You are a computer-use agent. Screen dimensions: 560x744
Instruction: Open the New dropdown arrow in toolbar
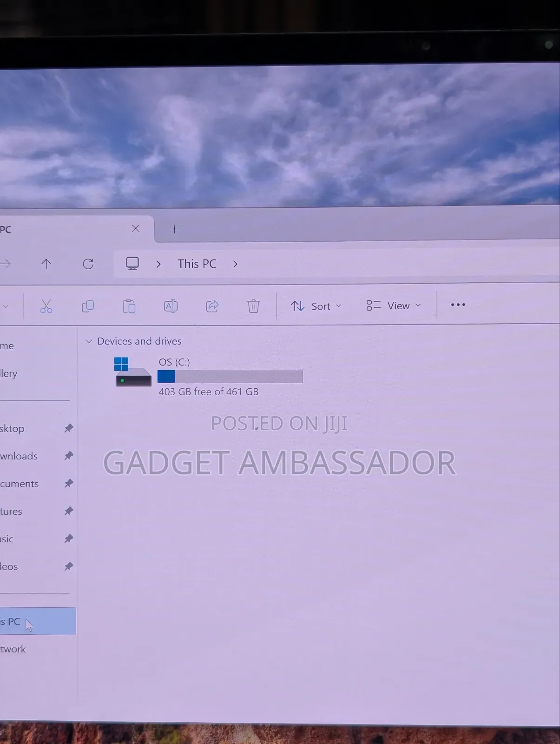click(x=6, y=306)
